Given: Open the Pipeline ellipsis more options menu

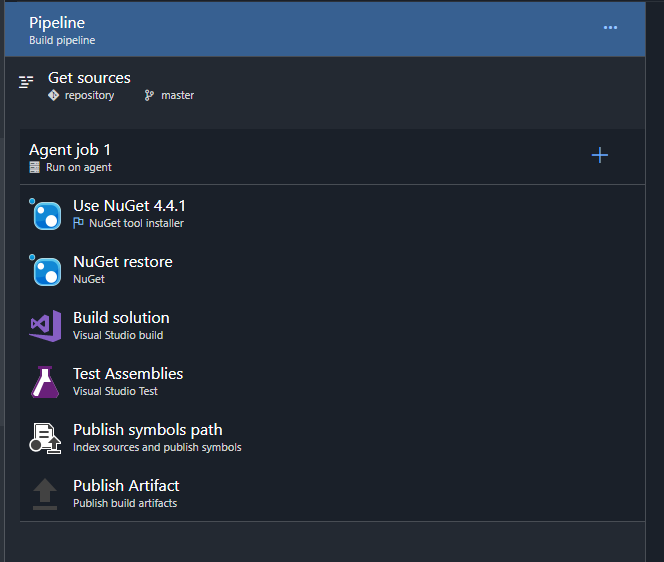Looking at the screenshot, I should [610, 28].
